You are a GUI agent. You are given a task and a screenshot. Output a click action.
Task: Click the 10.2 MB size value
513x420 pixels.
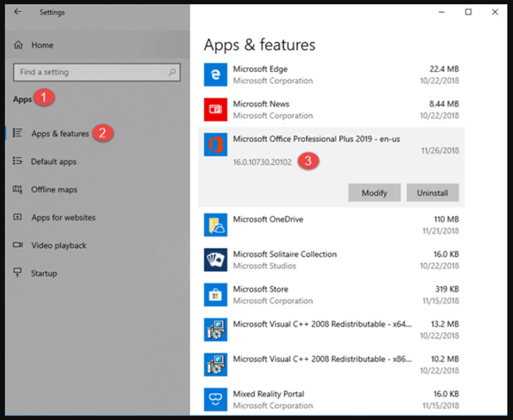[x=445, y=359]
